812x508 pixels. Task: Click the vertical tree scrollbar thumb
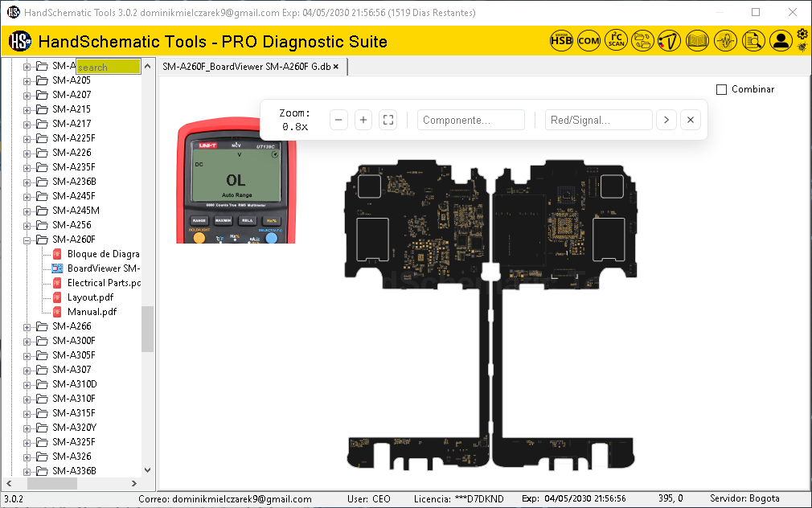[148, 329]
